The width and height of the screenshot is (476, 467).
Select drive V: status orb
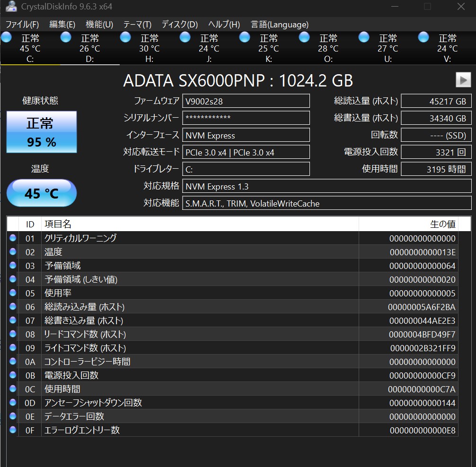(423, 37)
